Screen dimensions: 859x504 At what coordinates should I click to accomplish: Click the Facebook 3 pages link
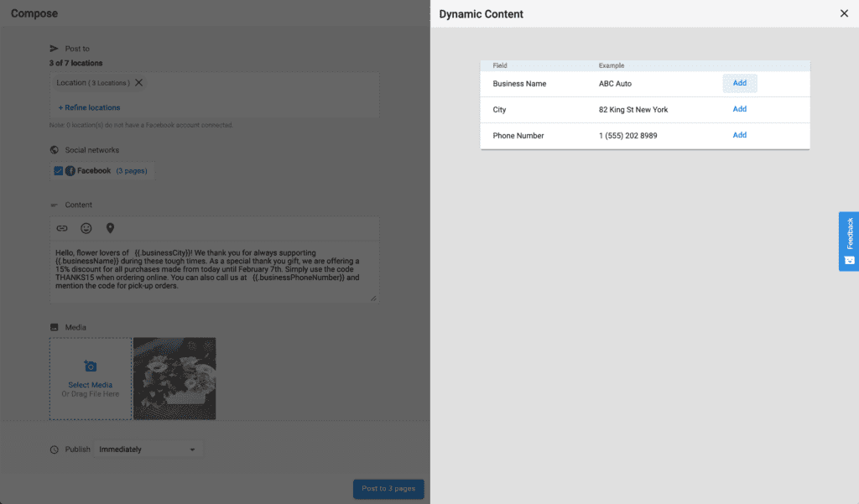[x=131, y=171]
